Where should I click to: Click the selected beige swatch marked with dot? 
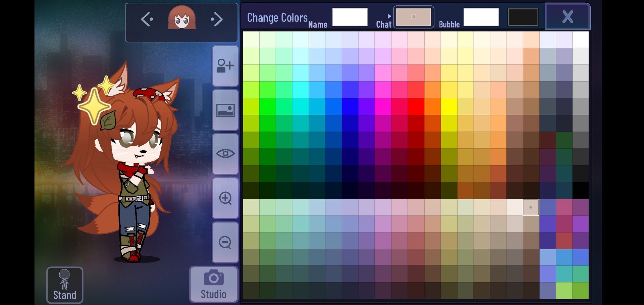click(x=531, y=207)
